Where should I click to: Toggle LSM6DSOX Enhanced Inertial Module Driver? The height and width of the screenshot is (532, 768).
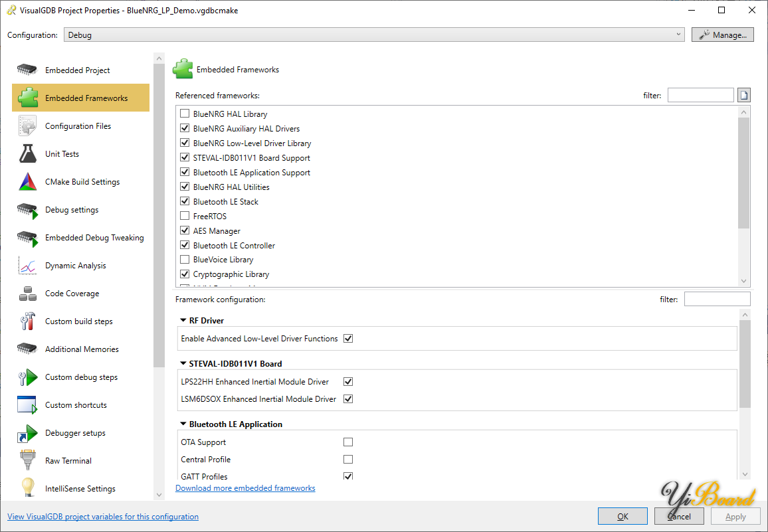pyautogui.click(x=348, y=399)
